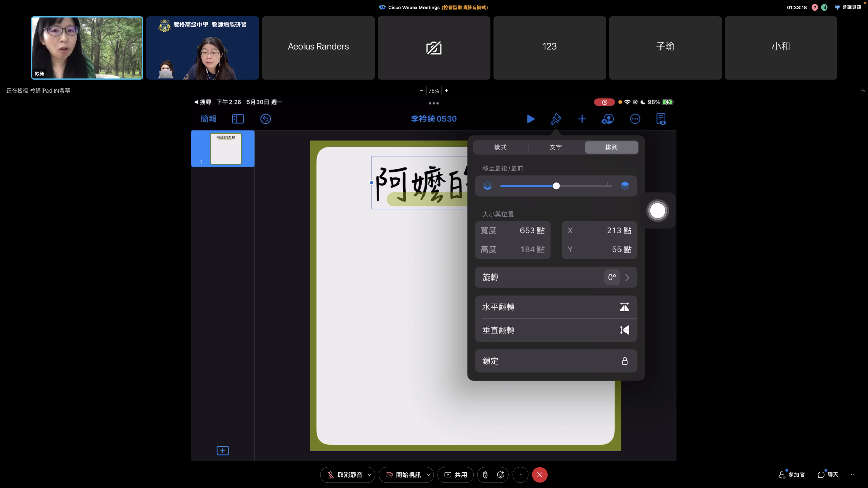Expand video options arrow beside 開始視訊
This screenshot has height=488, width=868.
[428, 475]
